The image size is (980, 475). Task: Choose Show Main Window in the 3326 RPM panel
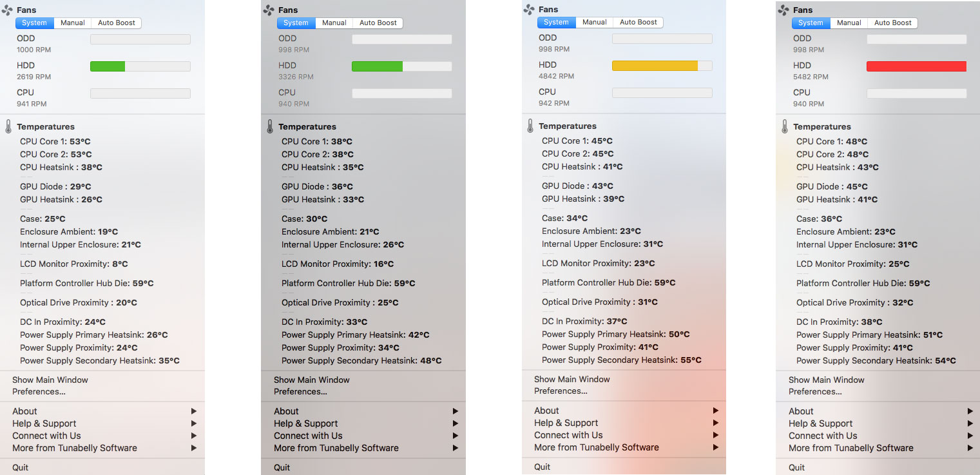coord(311,380)
